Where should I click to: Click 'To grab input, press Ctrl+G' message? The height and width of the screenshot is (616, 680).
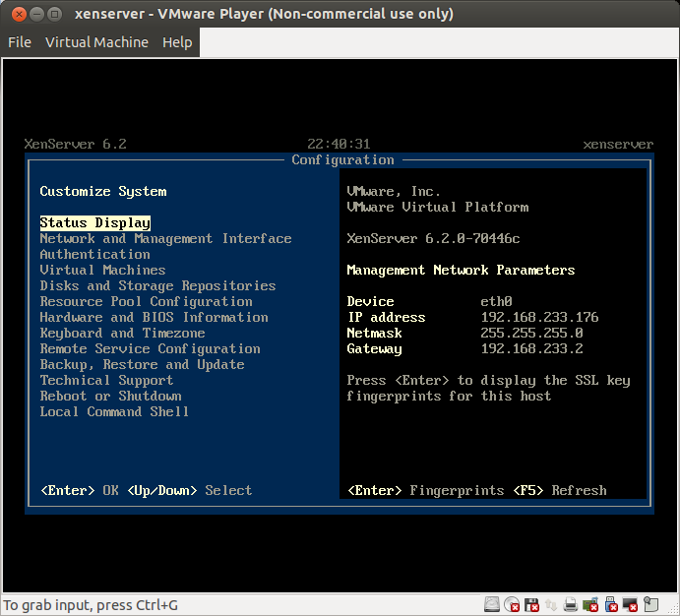click(x=91, y=605)
